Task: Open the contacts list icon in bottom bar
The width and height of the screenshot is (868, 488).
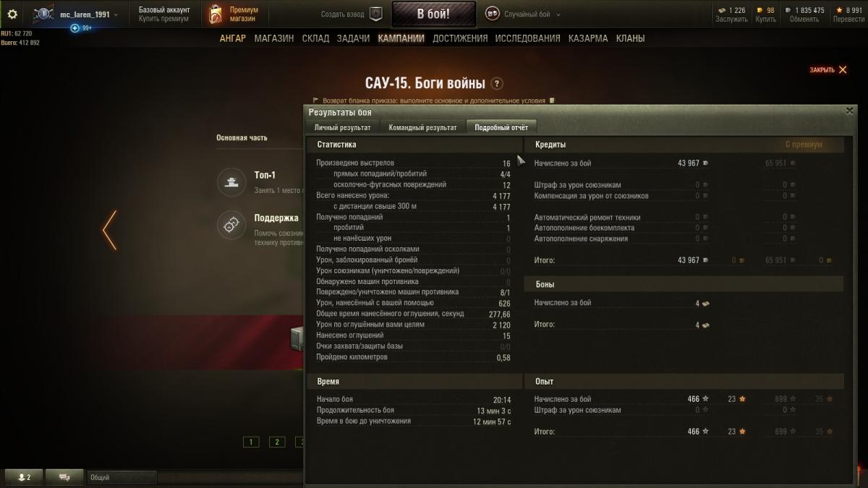Action: (24, 477)
